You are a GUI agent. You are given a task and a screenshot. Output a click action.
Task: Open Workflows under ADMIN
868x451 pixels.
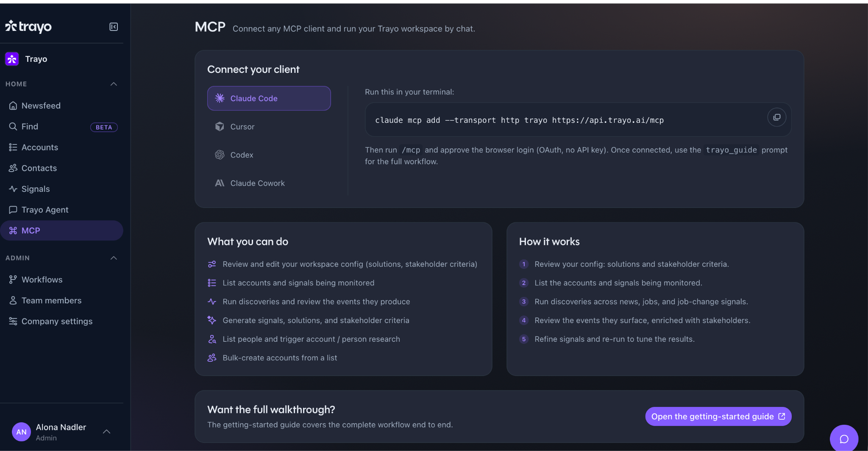(x=61, y=279)
